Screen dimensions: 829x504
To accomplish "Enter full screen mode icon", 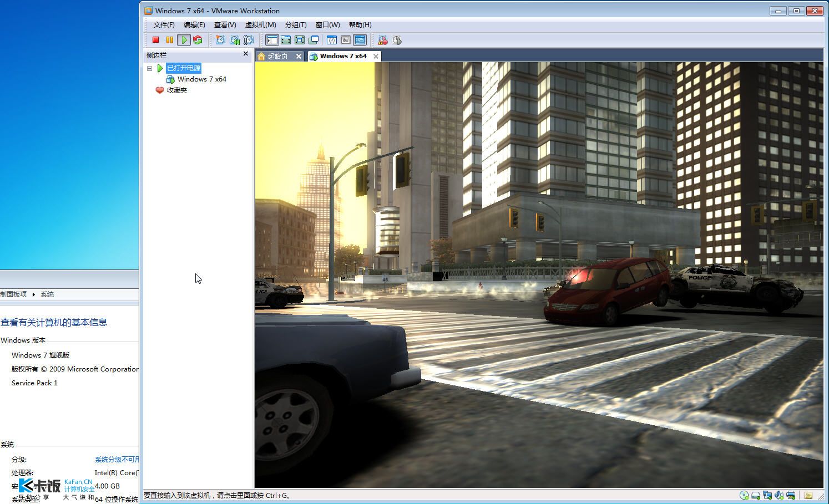I will pyautogui.click(x=300, y=40).
